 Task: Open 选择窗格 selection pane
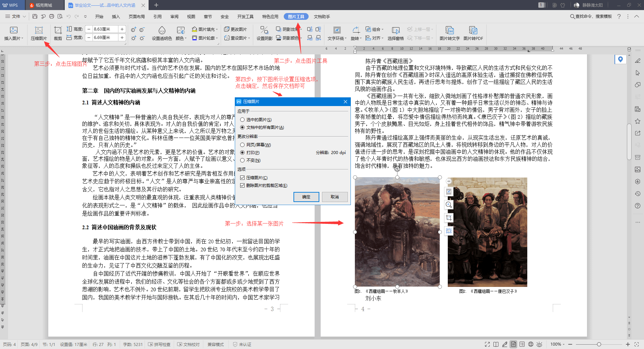(x=396, y=34)
